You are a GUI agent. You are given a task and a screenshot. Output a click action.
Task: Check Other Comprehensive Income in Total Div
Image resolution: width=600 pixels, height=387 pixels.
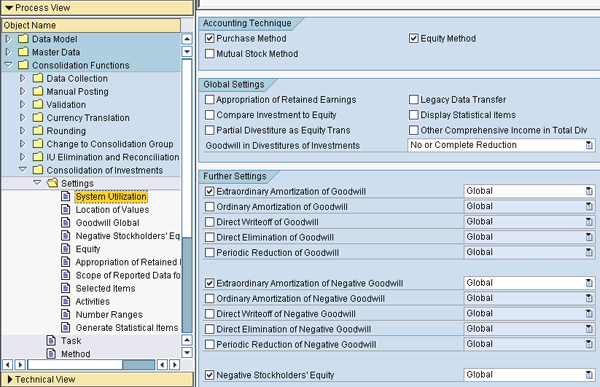tap(414, 130)
